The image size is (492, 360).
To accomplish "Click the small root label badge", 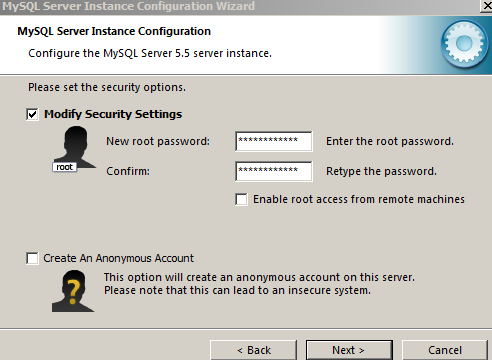I will point(64,167).
